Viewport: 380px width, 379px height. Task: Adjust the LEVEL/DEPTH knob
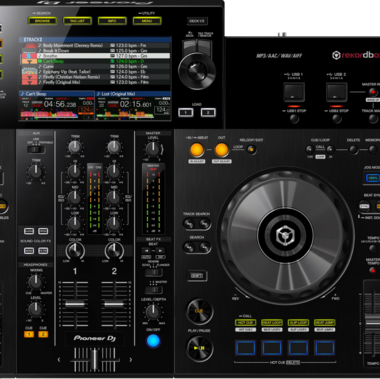(153, 312)
